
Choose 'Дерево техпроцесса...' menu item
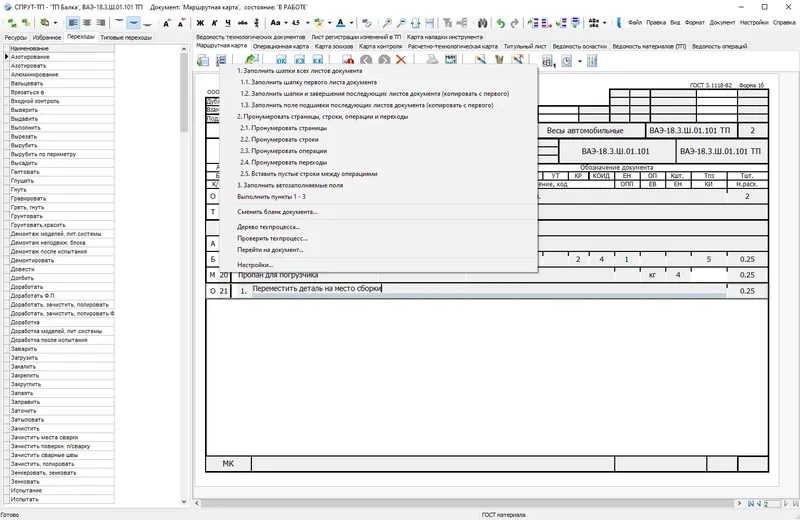[268, 227]
